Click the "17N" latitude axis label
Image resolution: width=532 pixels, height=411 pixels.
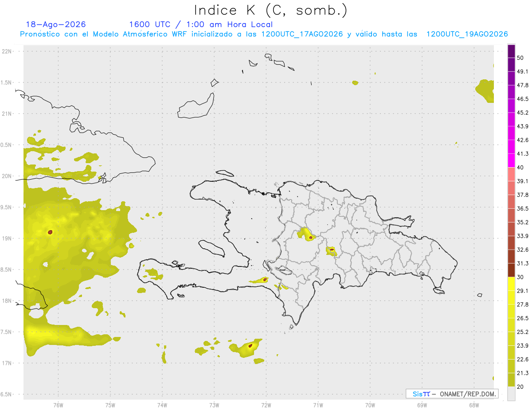point(7,363)
